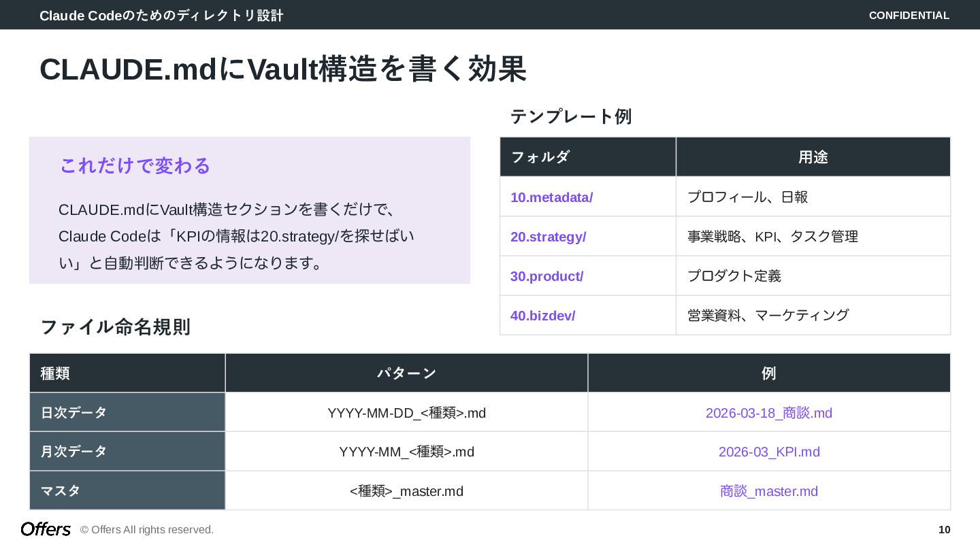
Task: Click the pattern 'YYYY-MM-DD_<種類>.md'
Action: coord(406,413)
